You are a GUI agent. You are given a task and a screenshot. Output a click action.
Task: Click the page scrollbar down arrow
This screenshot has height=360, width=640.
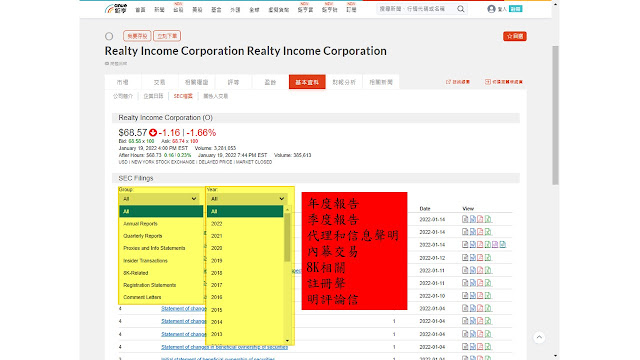[555, 356]
